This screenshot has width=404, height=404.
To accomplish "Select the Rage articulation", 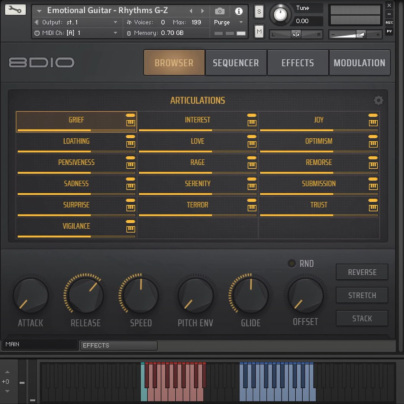I will pos(197,164).
